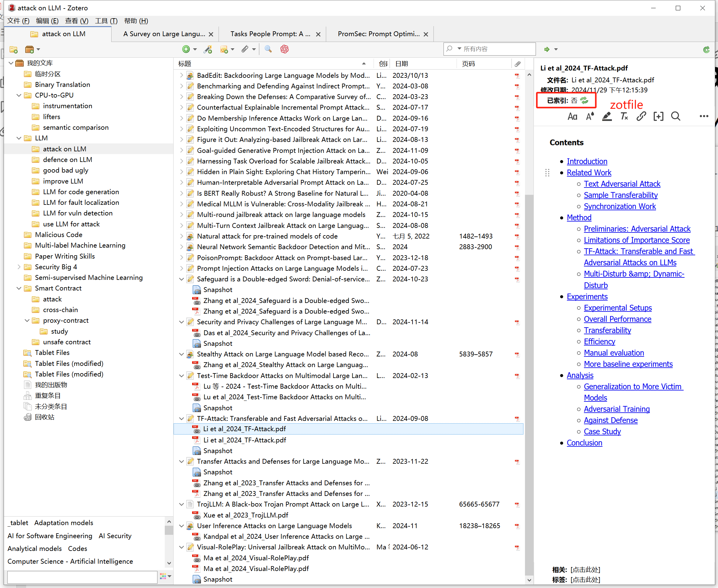Click the Text Adversarial Attack link
This screenshot has width=718, height=588.
(622, 184)
